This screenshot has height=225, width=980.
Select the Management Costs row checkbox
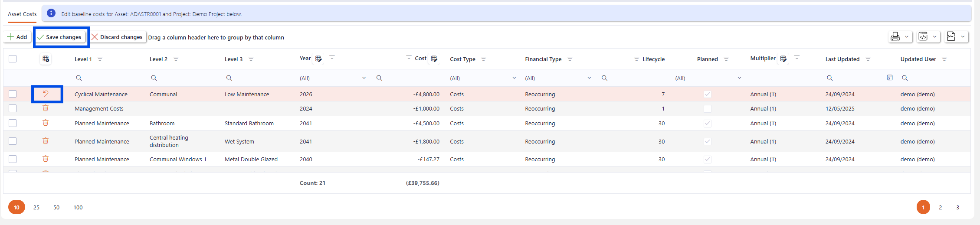(x=13, y=108)
